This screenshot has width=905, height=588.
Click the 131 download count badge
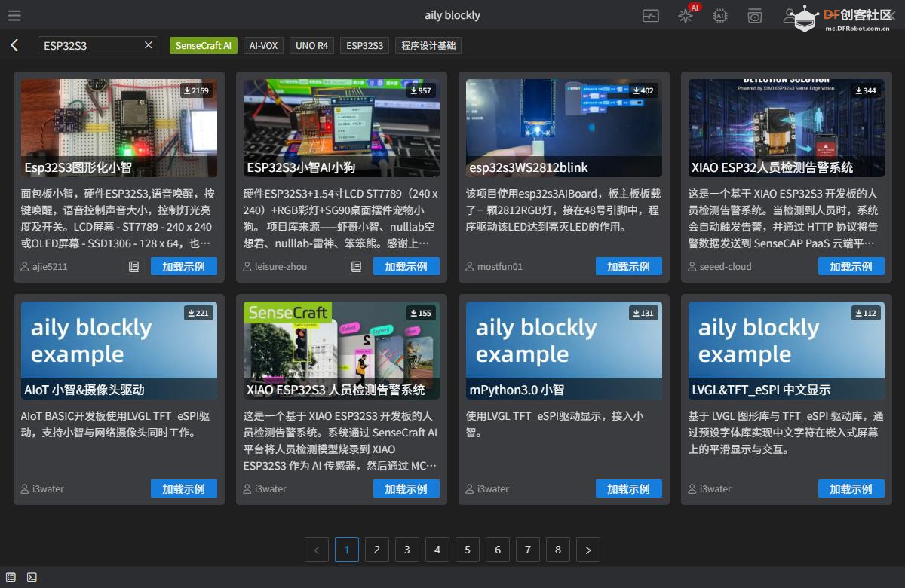[x=643, y=313]
